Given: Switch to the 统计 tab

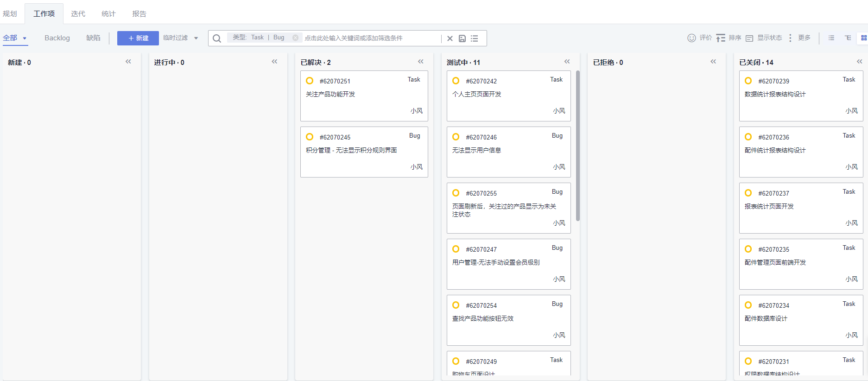Looking at the screenshot, I should (108, 14).
